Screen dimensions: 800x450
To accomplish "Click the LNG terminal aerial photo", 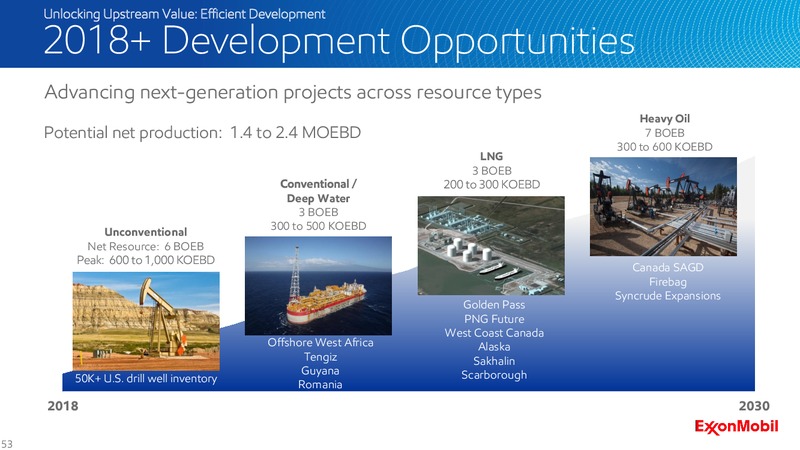I will coord(491,245).
